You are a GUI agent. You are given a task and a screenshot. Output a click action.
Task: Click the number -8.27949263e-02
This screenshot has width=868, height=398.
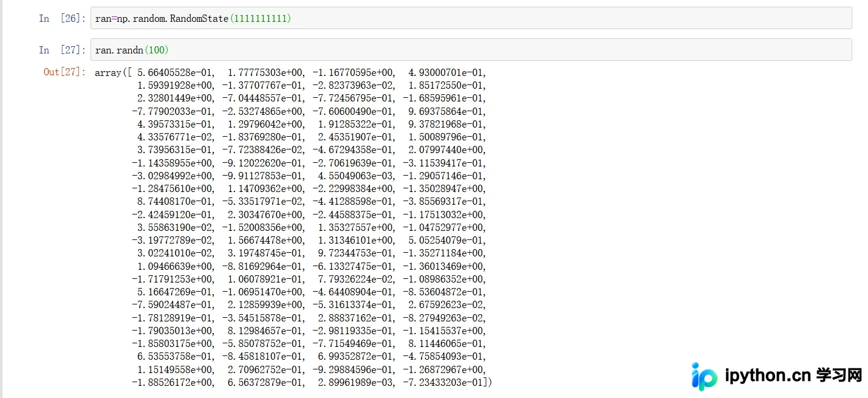tap(444, 318)
